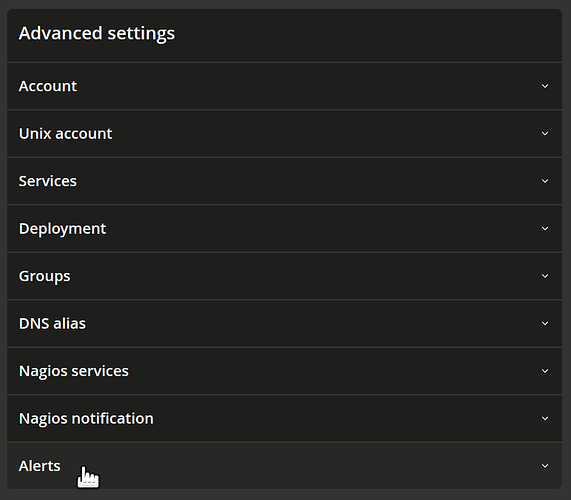Screen dimensions: 571x500
Task: Click the DNS alias chevron icon
Action: (x=545, y=323)
